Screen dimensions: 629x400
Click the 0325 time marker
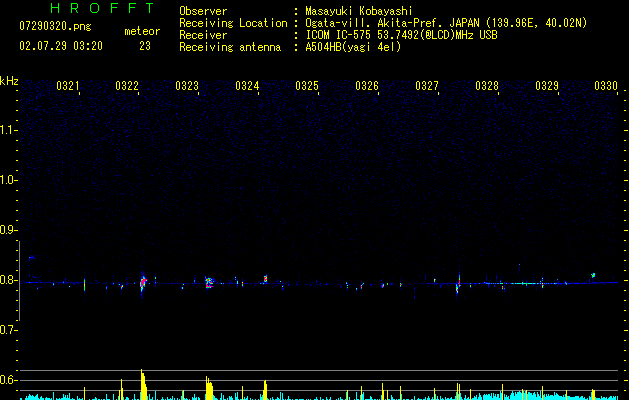pos(307,86)
